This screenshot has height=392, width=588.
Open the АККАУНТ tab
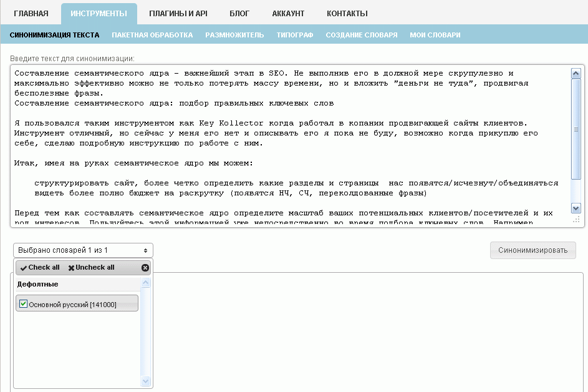click(288, 14)
